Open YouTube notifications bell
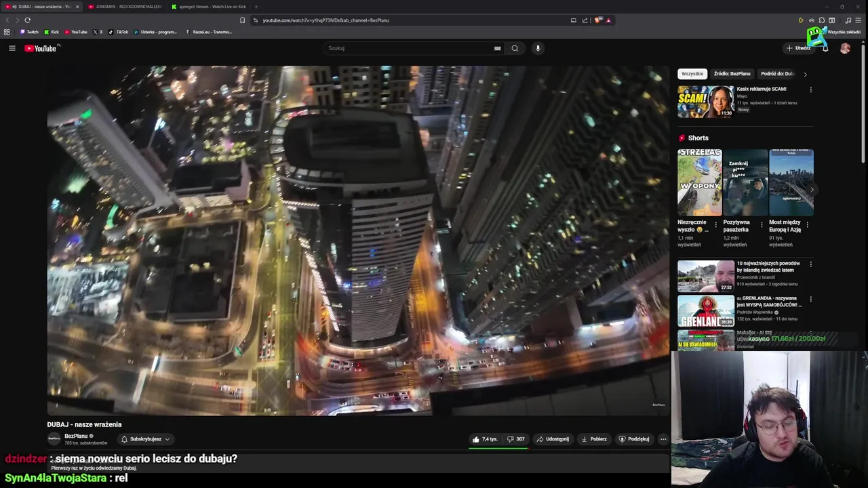This screenshot has height=488, width=868. point(825,48)
